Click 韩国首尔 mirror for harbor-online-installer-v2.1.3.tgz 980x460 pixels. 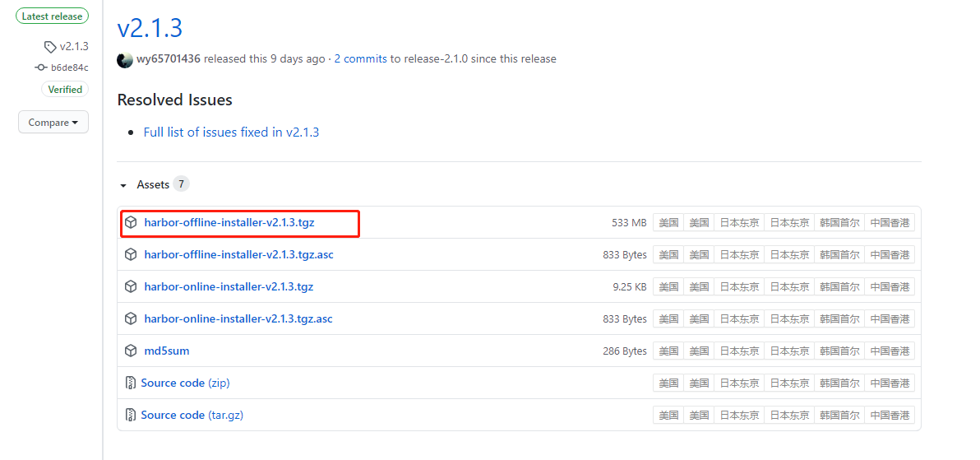click(x=839, y=286)
